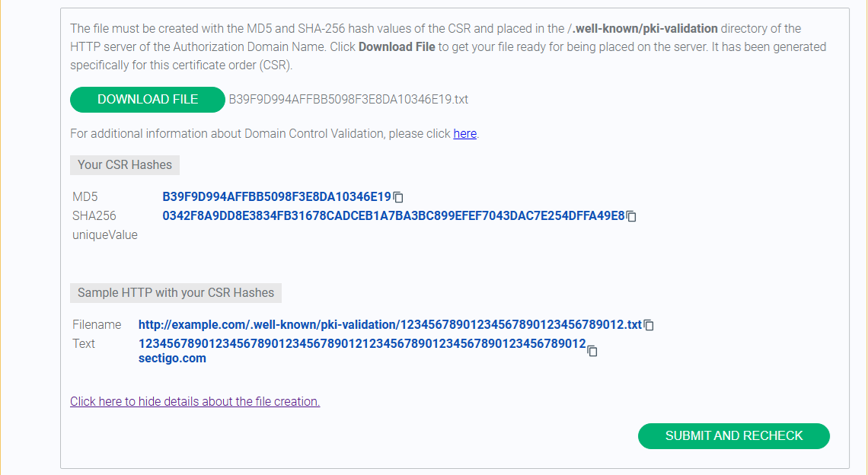Copy the sample Text content
The height and width of the screenshot is (475, 868).
[592, 351]
